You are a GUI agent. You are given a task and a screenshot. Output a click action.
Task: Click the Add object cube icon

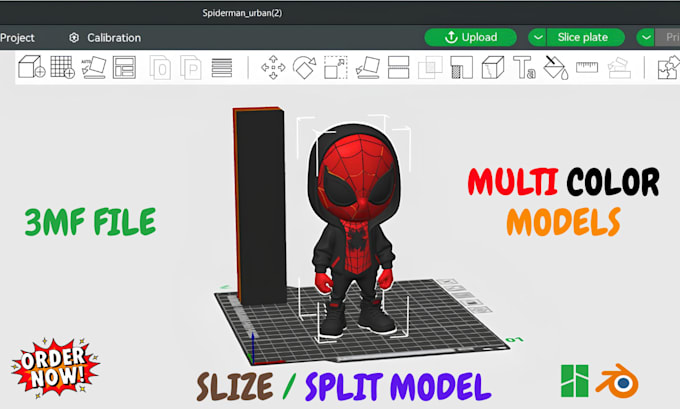tap(32, 67)
